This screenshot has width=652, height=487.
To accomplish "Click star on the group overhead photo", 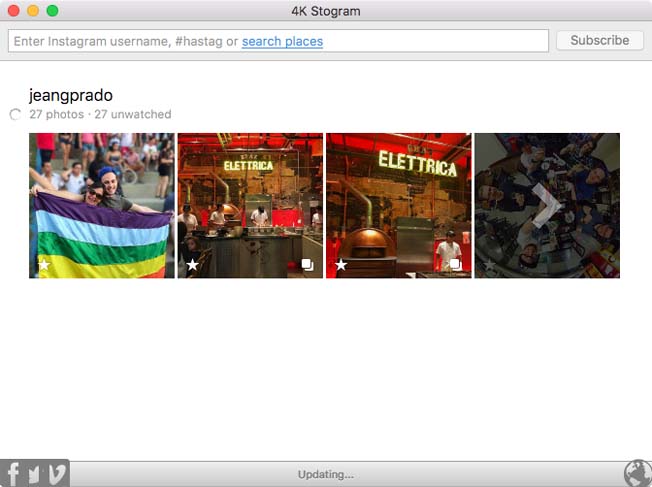I will [489, 265].
